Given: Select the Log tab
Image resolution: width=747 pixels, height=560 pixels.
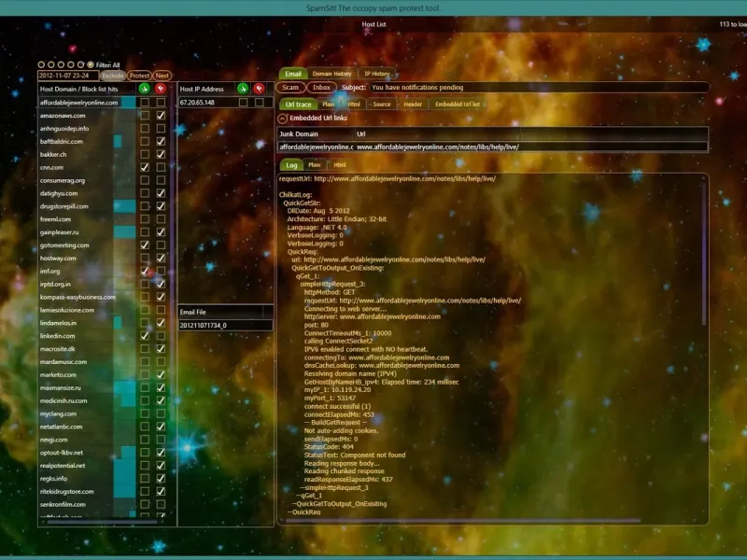Looking at the screenshot, I should tap(291, 165).
